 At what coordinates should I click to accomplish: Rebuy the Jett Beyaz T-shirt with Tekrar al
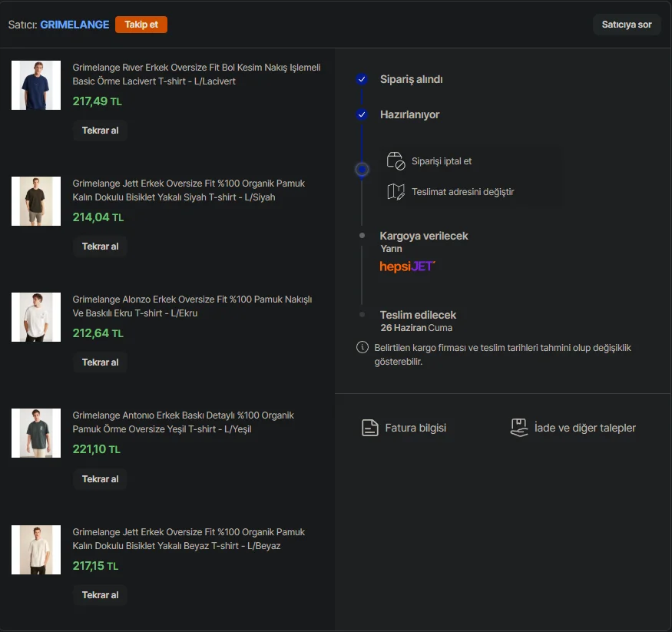pos(100,594)
